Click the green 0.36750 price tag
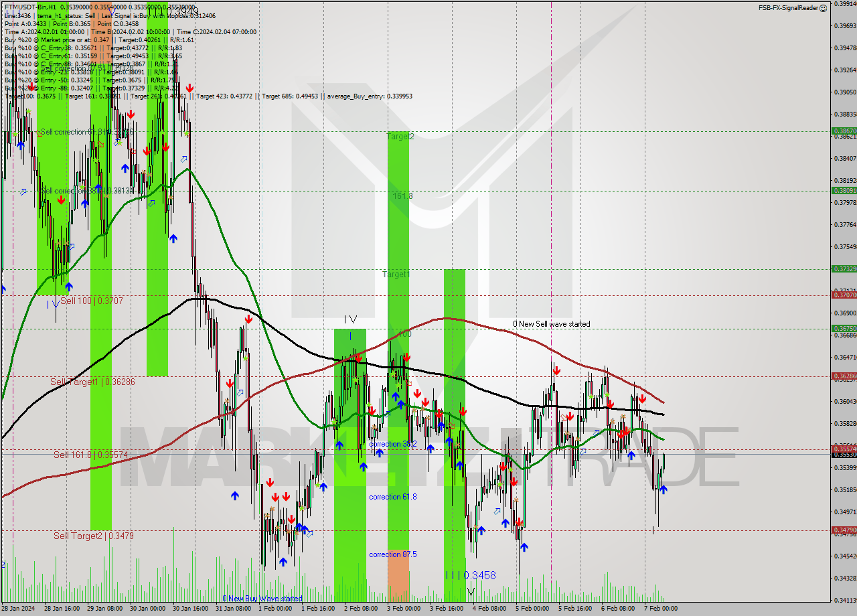Screen dimensions: 857x616 (x=844, y=328)
